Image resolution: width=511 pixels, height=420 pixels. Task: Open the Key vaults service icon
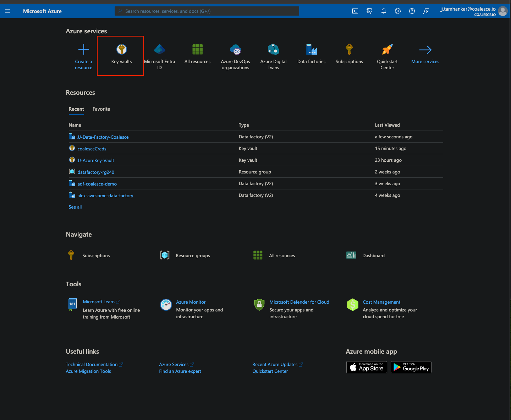[122, 49]
